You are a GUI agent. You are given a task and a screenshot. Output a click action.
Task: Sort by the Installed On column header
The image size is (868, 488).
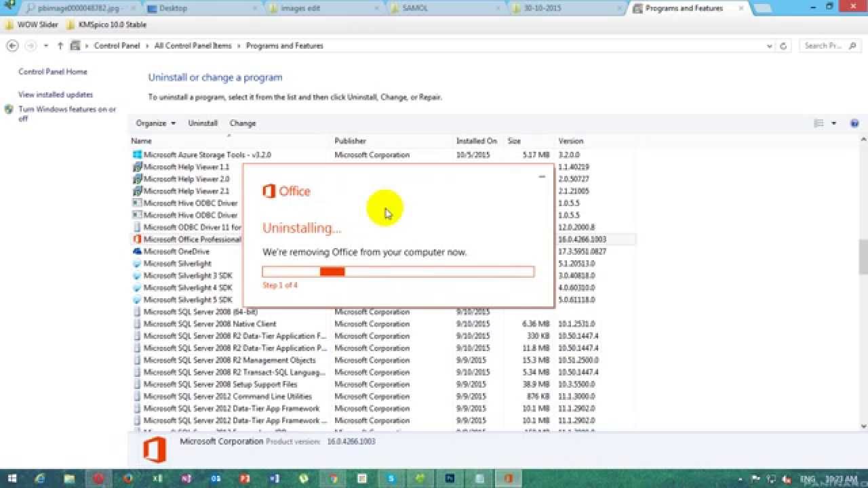click(479, 141)
